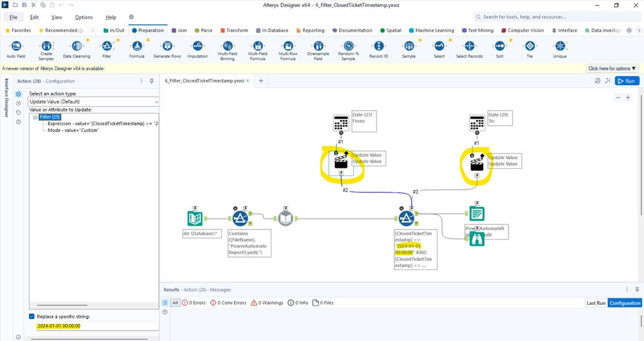Pick the Random % Sample tool
This screenshot has width=644, height=341.
click(x=348, y=46)
